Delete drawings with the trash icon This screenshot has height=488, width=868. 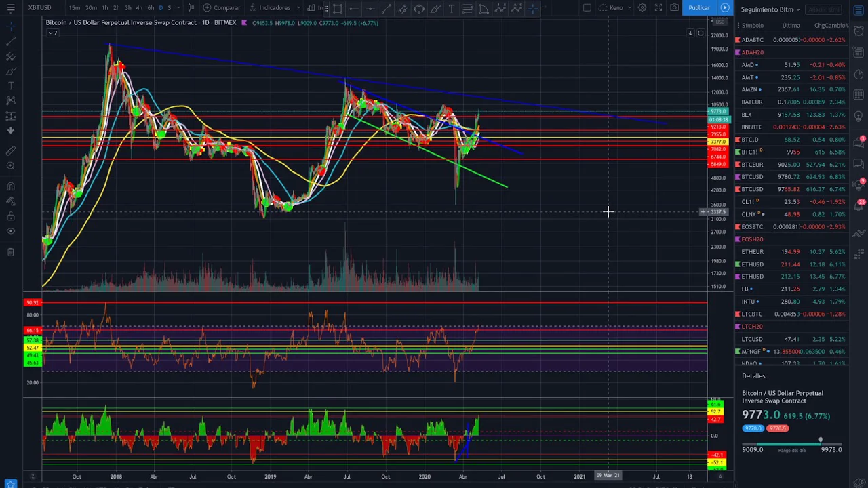pyautogui.click(x=11, y=252)
